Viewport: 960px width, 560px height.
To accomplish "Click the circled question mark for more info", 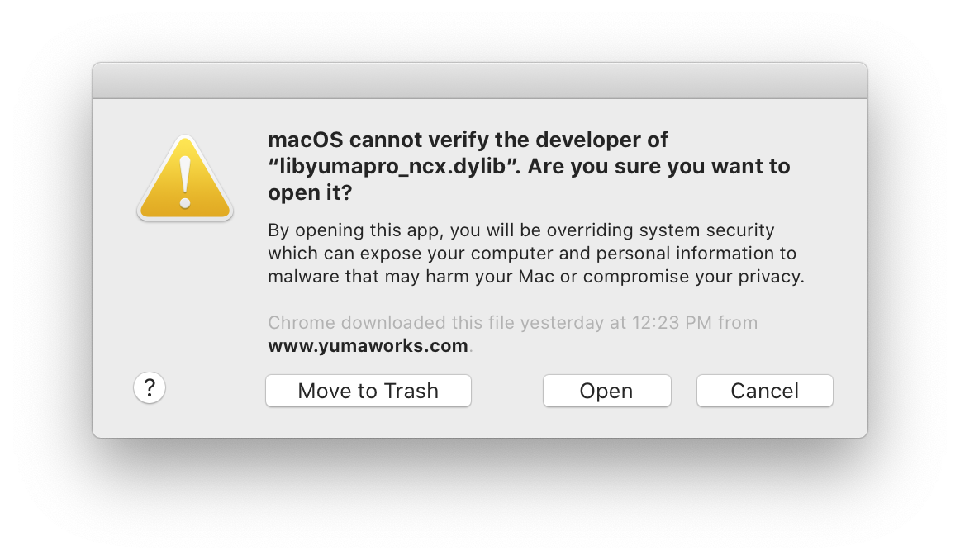I will point(150,387).
